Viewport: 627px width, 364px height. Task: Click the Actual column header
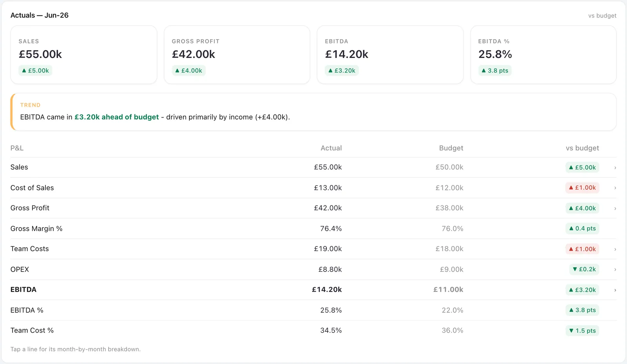(331, 148)
